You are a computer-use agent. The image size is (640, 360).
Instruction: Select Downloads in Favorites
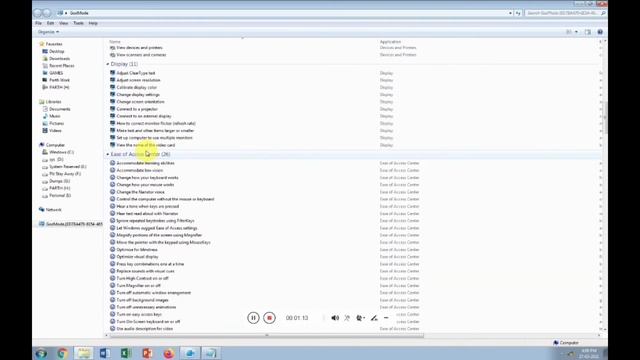coord(59,58)
